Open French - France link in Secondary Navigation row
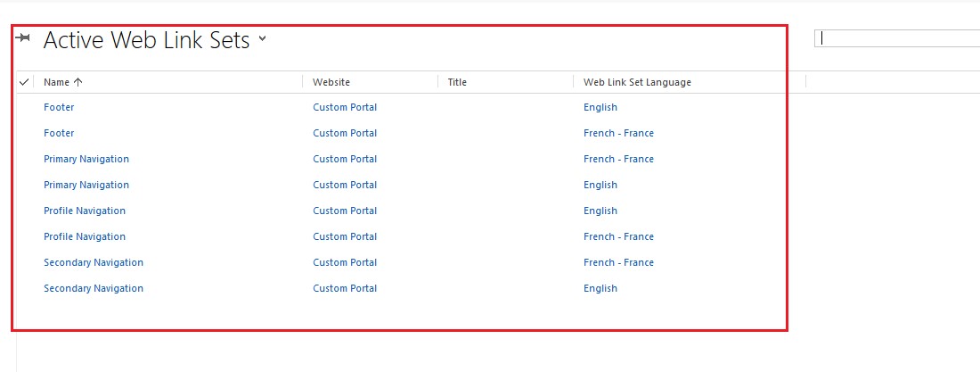This screenshot has width=980, height=372. (618, 262)
